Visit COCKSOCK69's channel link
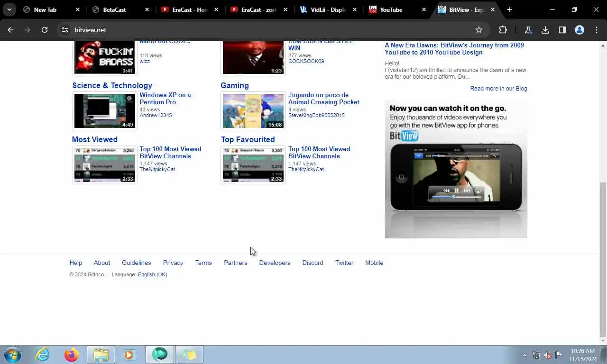The height and width of the screenshot is (364, 607). click(306, 61)
